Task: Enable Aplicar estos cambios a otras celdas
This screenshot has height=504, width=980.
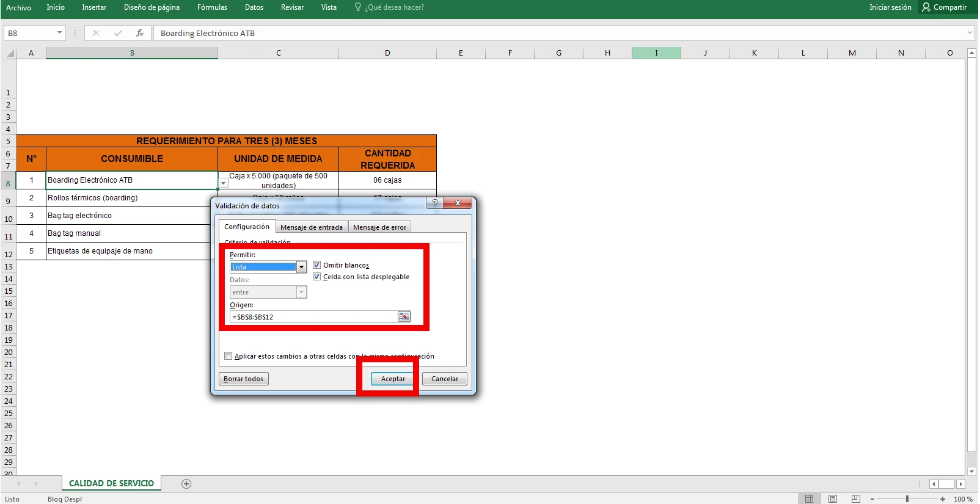Action: click(x=229, y=356)
